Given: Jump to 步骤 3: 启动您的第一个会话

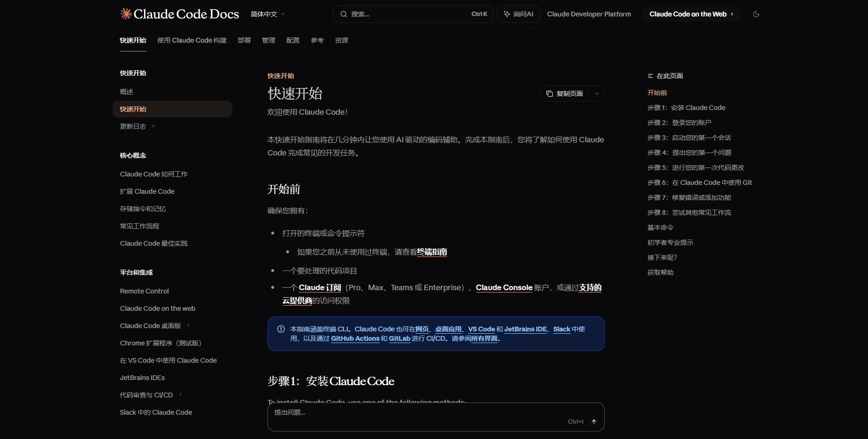Looking at the screenshot, I should (689, 138).
